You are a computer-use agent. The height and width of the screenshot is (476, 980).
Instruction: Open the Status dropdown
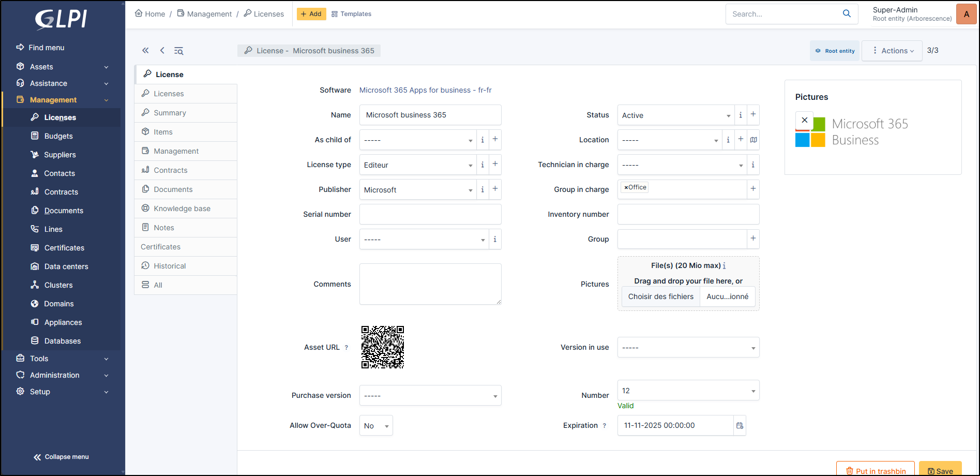[x=676, y=115]
